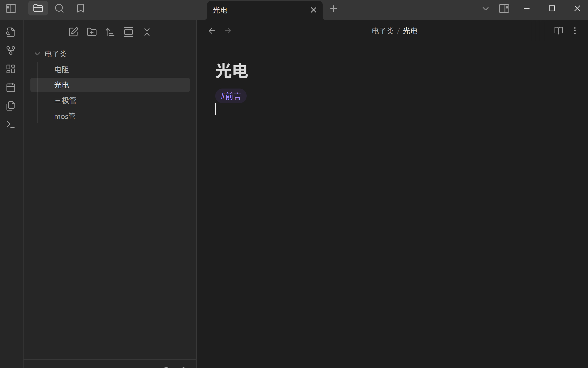This screenshot has width=588, height=368.
Task: Open the 三极管 note
Action: (65, 100)
